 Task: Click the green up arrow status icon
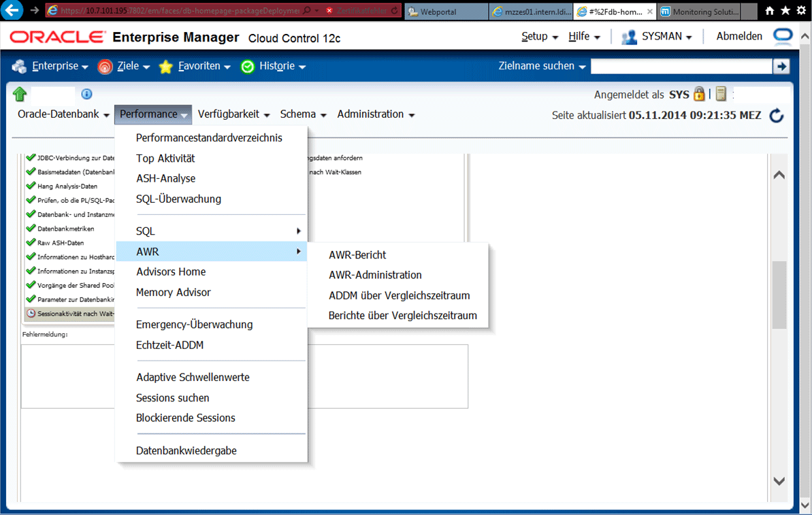coord(19,95)
